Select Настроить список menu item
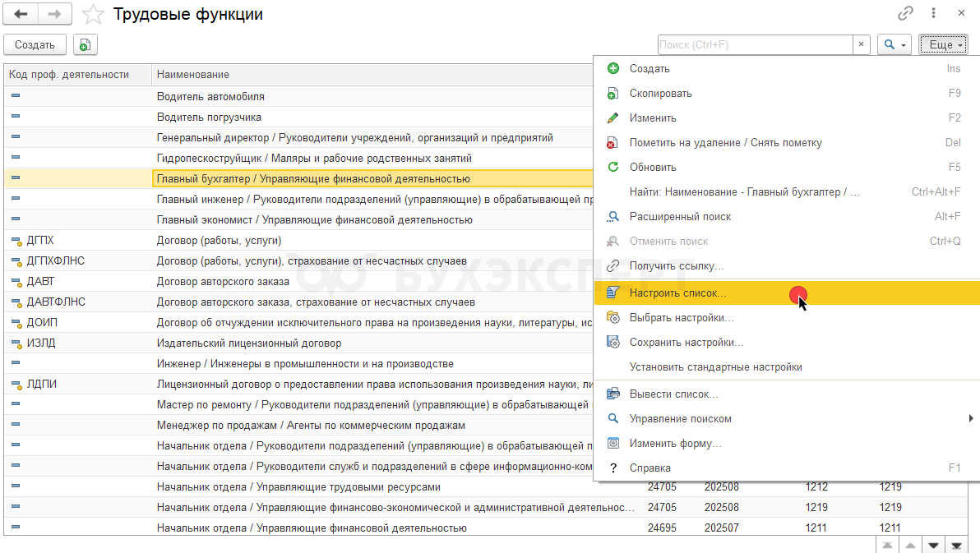The width and height of the screenshot is (980, 553). pos(677,293)
